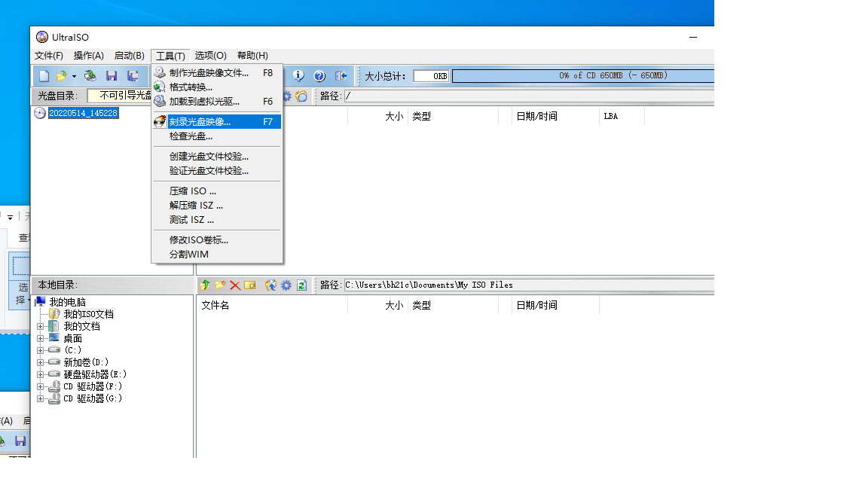
Task: Click the red X delete icon
Action: pyautogui.click(x=235, y=285)
